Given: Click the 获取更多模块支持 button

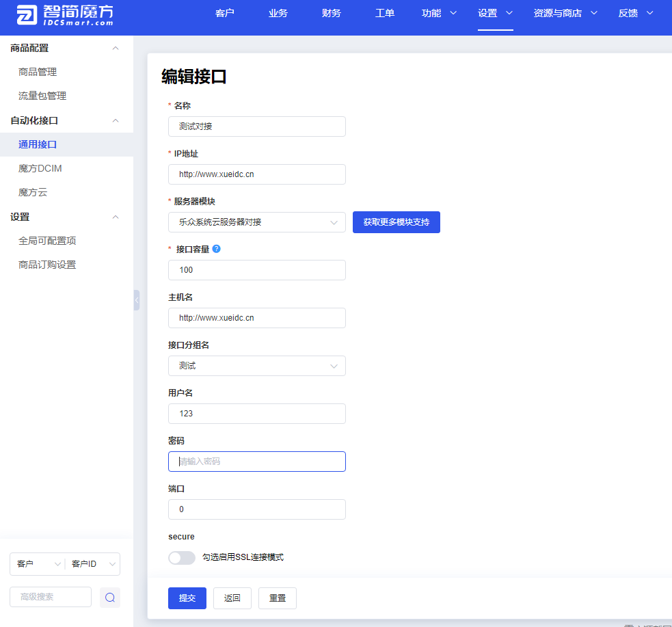Looking at the screenshot, I should pos(396,222).
